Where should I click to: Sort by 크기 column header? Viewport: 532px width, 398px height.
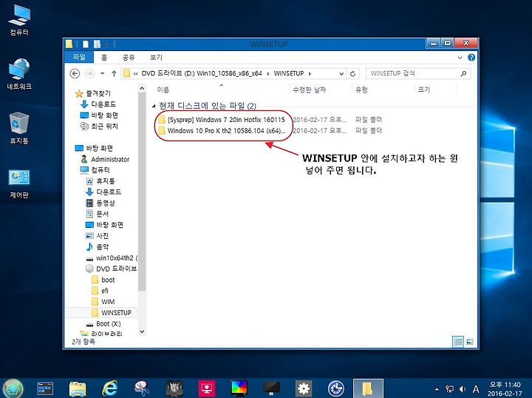coord(424,90)
